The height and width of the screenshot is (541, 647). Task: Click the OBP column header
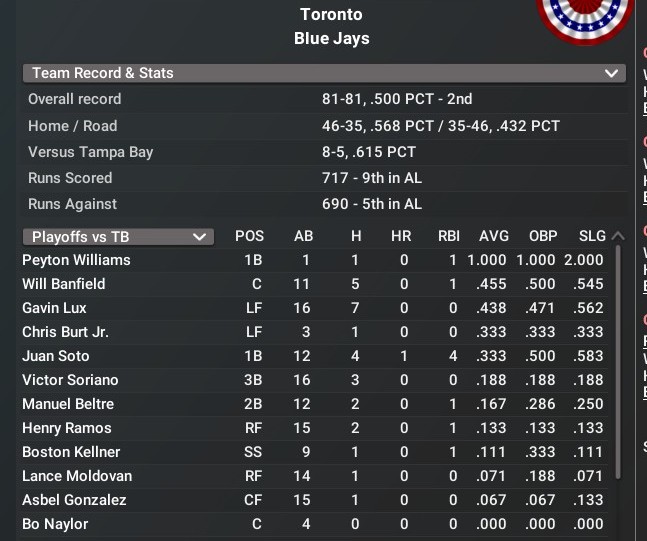(543, 237)
